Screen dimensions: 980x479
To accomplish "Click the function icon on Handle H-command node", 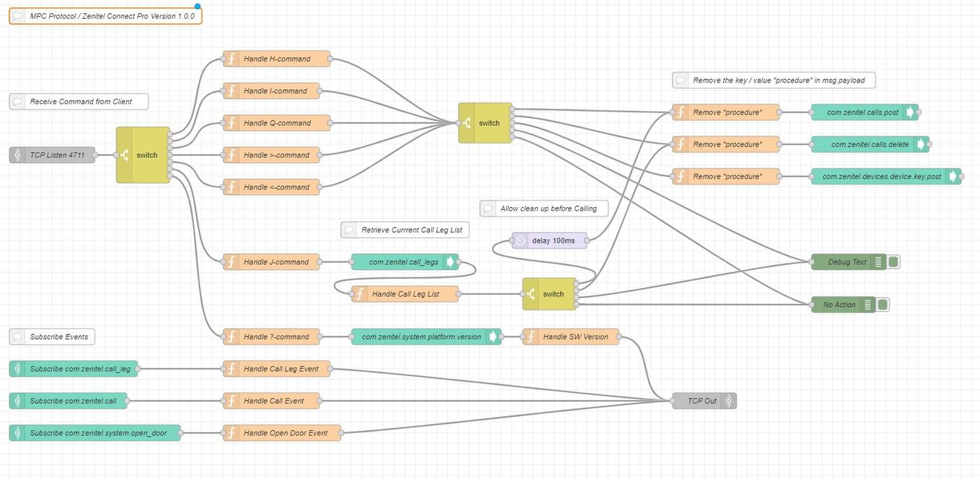I will coord(231,59).
